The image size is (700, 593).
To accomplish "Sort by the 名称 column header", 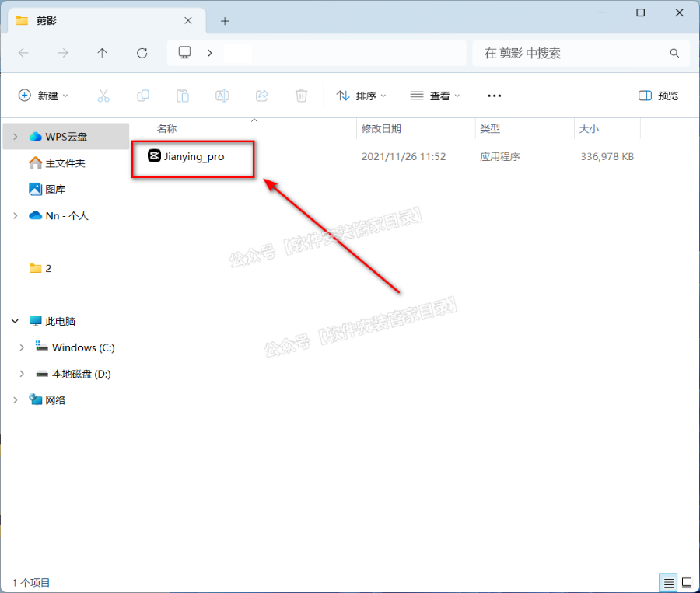I will [167, 129].
